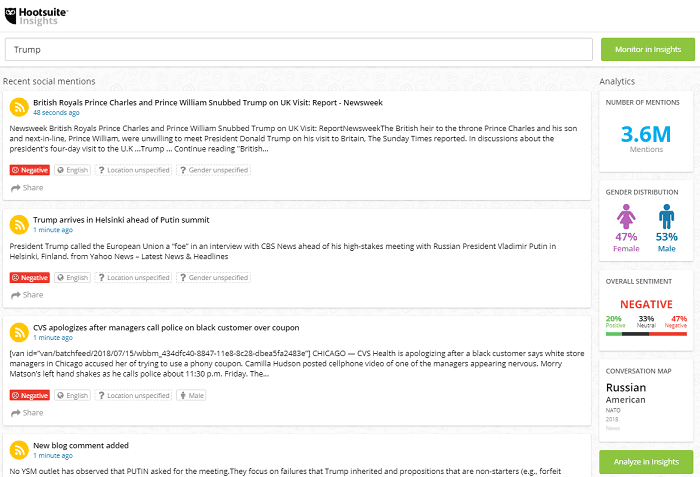The image size is (700, 477).
Task: Click the Monitor in Insights button
Action: [x=647, y=49]
